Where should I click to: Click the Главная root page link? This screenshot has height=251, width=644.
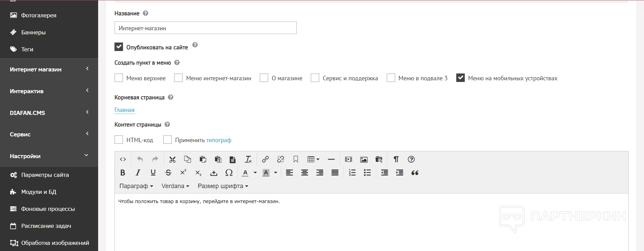pos(124,110)
